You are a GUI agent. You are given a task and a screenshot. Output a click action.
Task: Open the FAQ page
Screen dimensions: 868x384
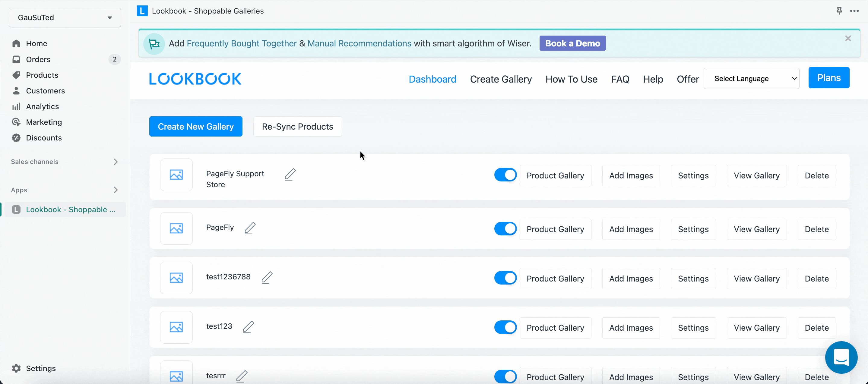(620, 79)
